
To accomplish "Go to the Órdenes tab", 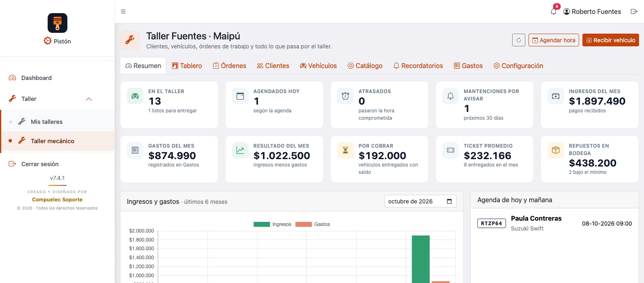I will [x=230, y=66].
